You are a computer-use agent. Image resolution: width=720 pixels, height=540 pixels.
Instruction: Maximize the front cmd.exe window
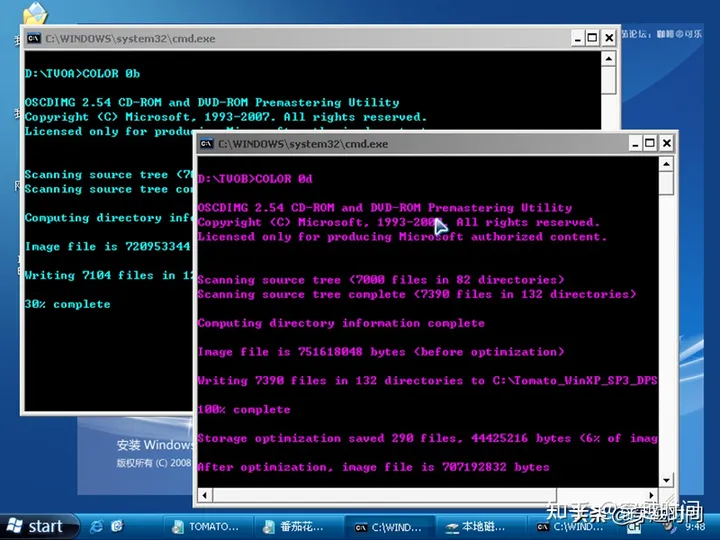(x=650, y=144)
